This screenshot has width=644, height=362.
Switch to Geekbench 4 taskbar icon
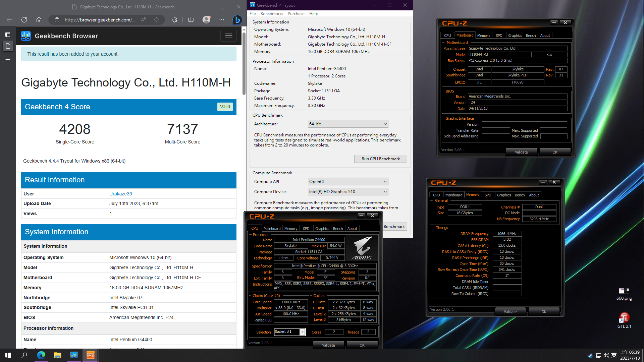tap(74, 355)
